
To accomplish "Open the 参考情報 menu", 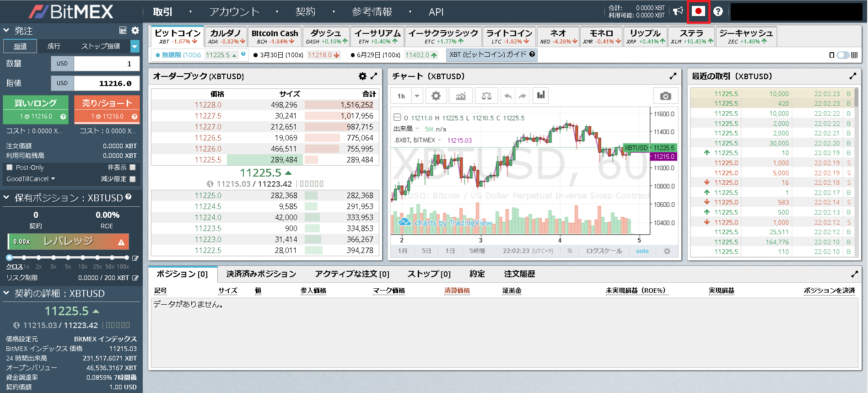I will pyautogui.click(x=372, y=12).
